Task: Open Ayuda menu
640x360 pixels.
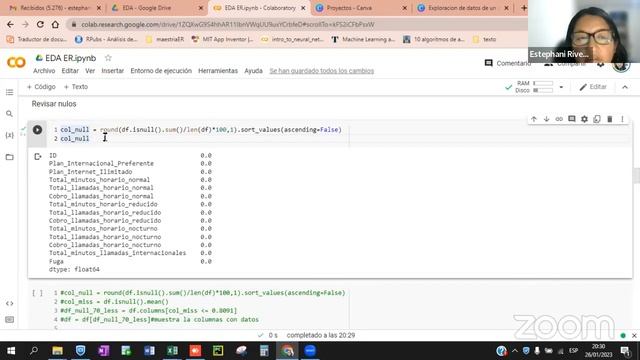Action: 253,71
